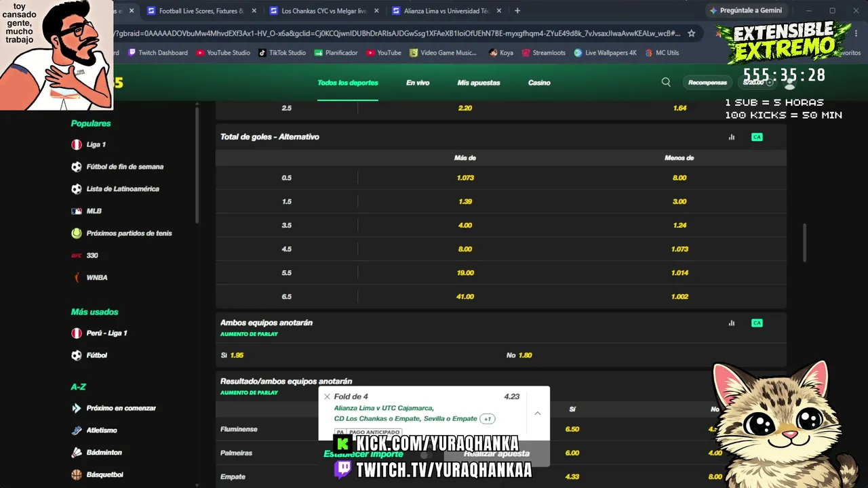Screen dimensions: 868x488
Task: Open the Mis apuestas tab
Action: (479, 83)
